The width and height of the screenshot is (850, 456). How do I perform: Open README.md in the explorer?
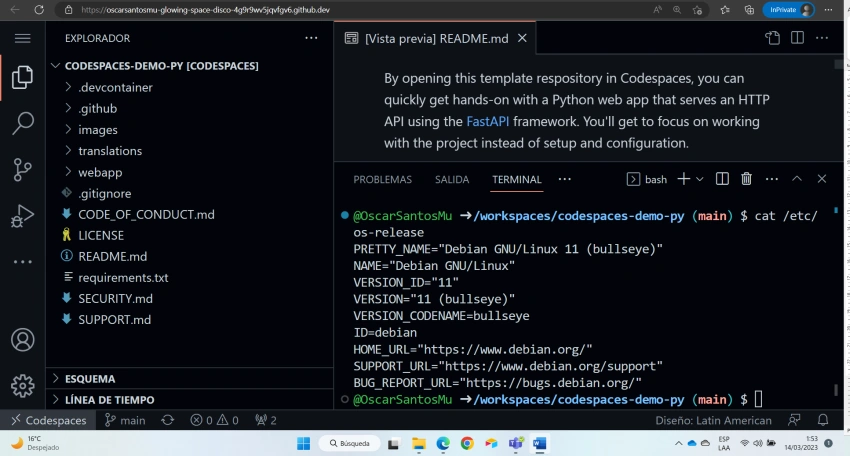pyautogui.click(x=112, y=256)
